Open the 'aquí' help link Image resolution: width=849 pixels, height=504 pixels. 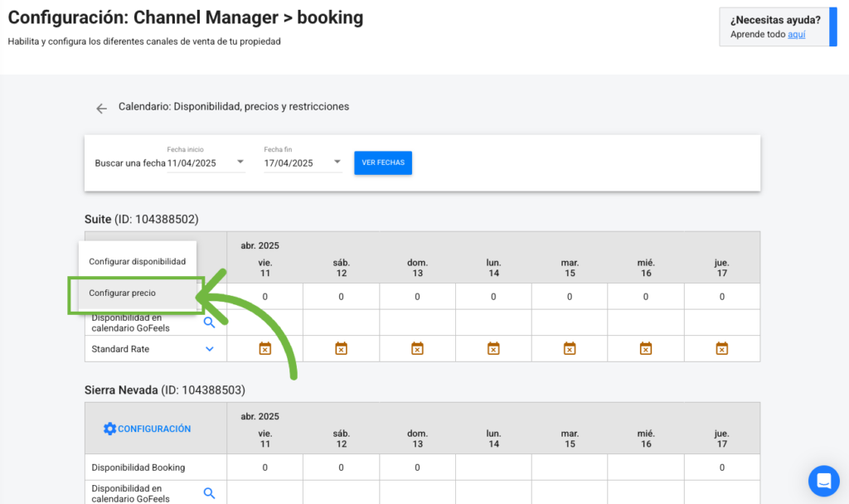click(x=796, y=35)
